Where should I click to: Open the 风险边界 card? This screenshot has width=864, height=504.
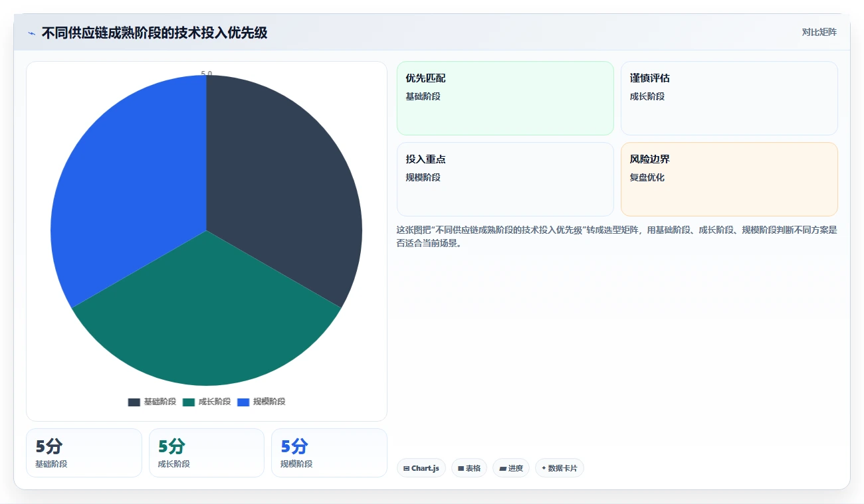coord(729,179)
